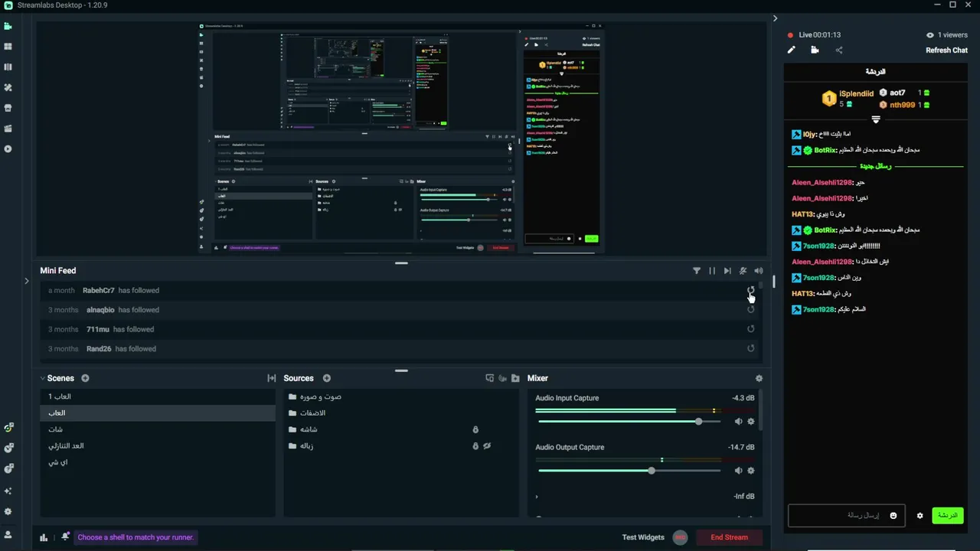Image resolution: width=980 pixels, height=551 pixels.
Task: Replay the Rand26 follow alert
Action: pos(750,348)
